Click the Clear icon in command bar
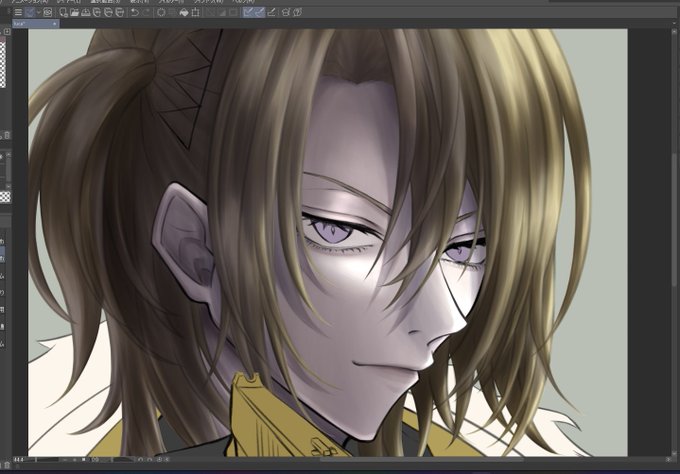The height and width of the screenshot is (474, 680). tap(161, 13)
